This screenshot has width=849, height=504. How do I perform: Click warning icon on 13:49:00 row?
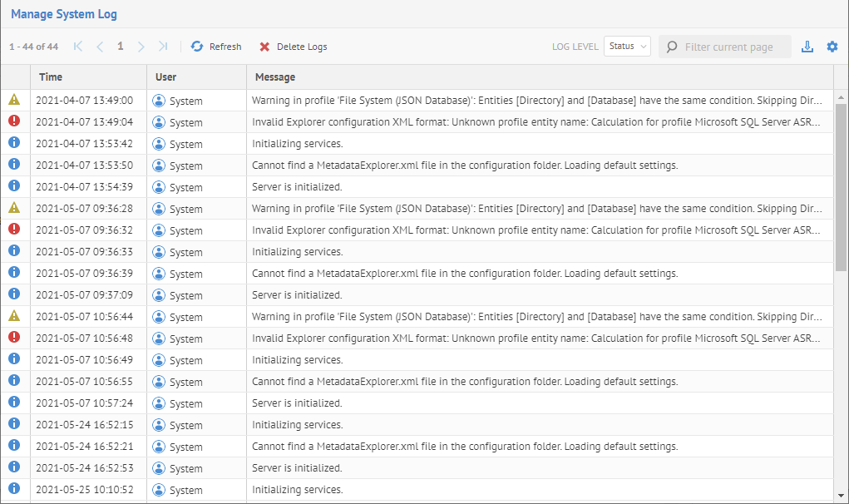pyautogui.click(x=14, y=100)
